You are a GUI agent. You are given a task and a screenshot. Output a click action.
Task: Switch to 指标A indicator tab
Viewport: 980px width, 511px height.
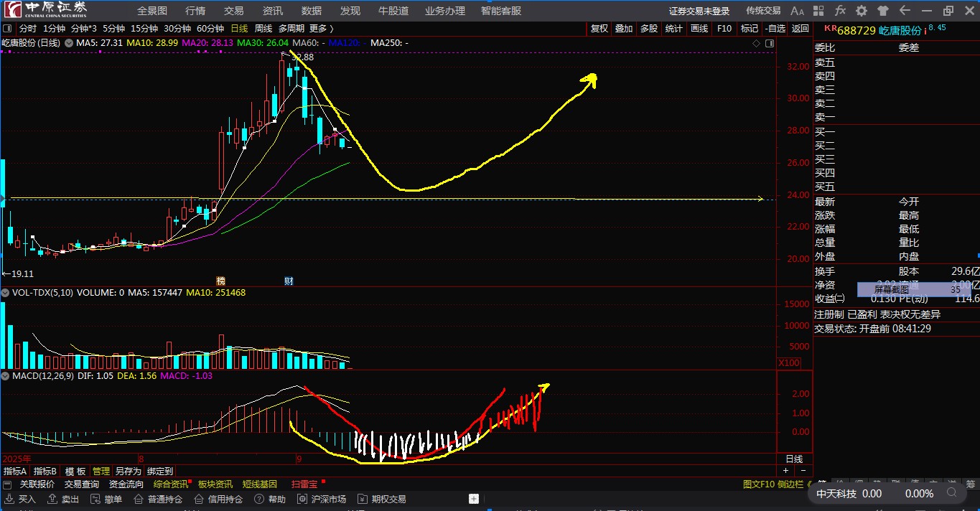click(x=15, y=472)
